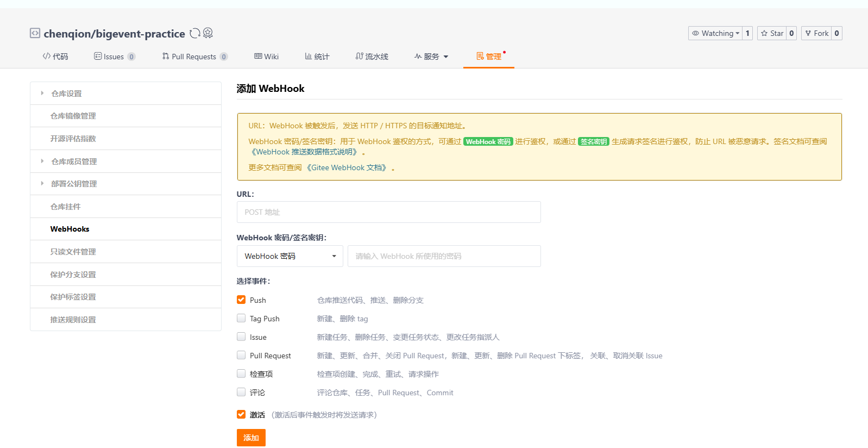
Task: Click the orange 添加 button
Action: tap(251, 438)
